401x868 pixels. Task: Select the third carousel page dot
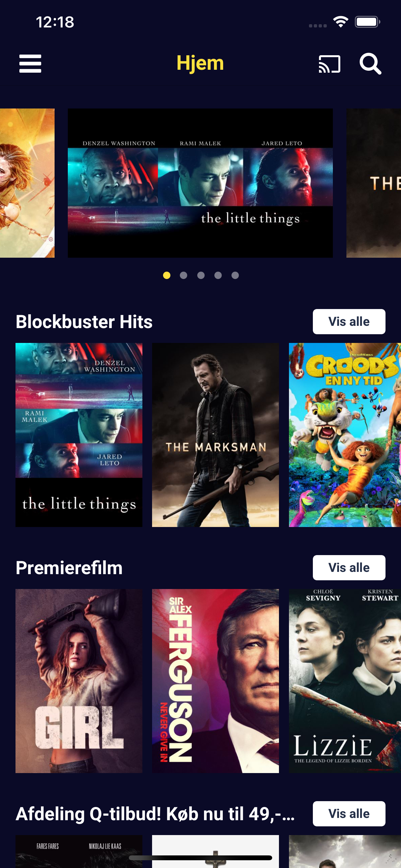201,275
